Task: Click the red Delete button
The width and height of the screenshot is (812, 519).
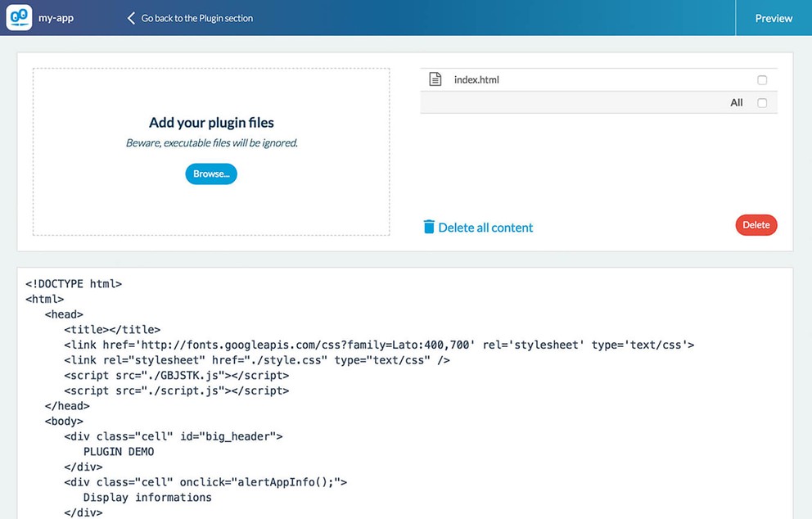Action: (756, 225)
